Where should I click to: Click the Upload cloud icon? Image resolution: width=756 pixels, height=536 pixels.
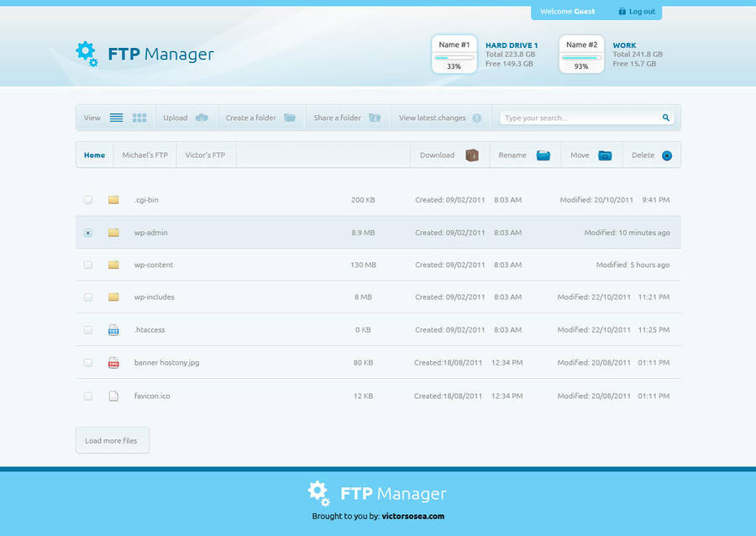coord(202,118)
